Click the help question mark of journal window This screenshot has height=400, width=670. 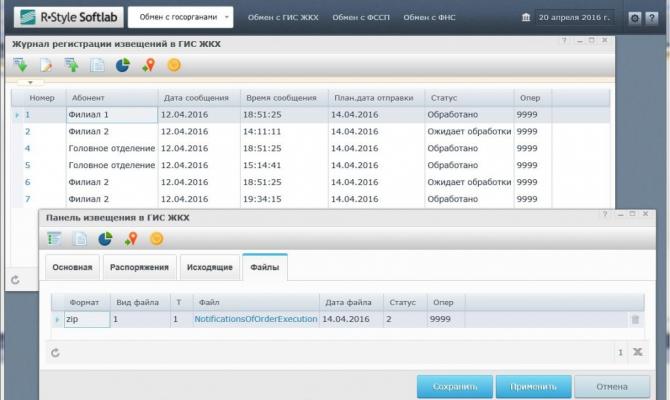coord(564,41)
